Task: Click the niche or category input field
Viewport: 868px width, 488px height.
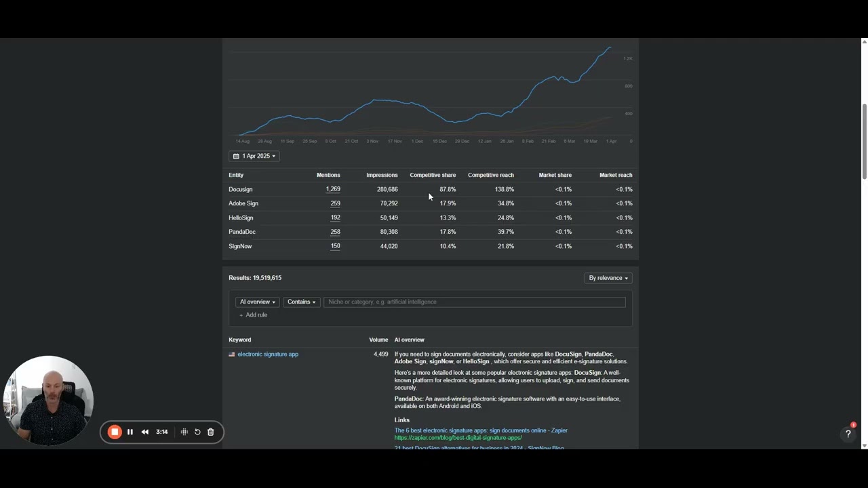Action: coord(475,302)
